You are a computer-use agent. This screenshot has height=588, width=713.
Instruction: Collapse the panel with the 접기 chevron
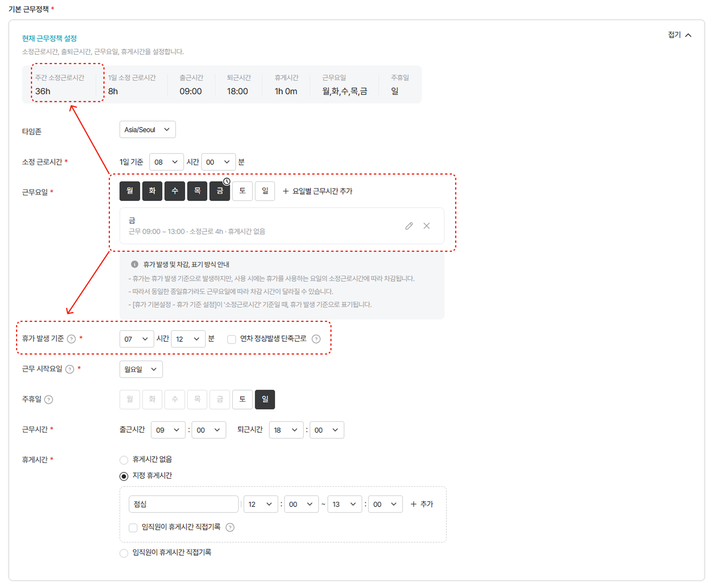point(688,35)
